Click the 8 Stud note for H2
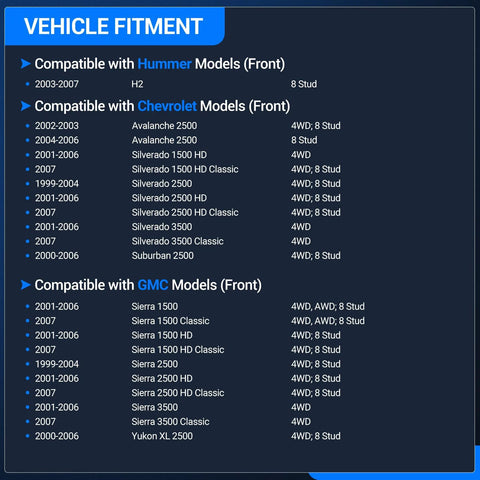The width and height of the screenshot is (480, 480). (304, 84)
